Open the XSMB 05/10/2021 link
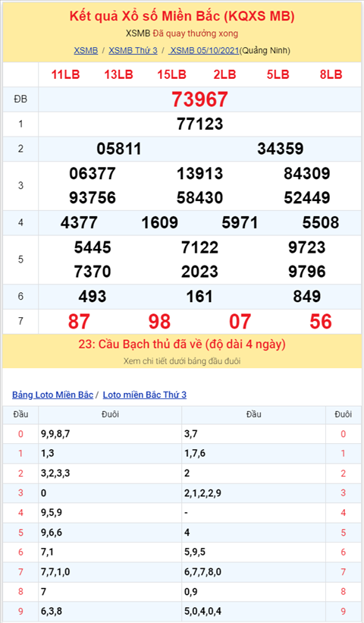This screenshot has height=623, width=364. point(204,50)
